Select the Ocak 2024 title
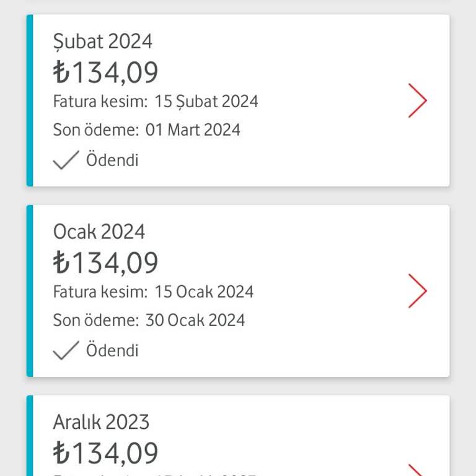Image resolution: width=476 pixels, height=476 pixels. point(99,232)
